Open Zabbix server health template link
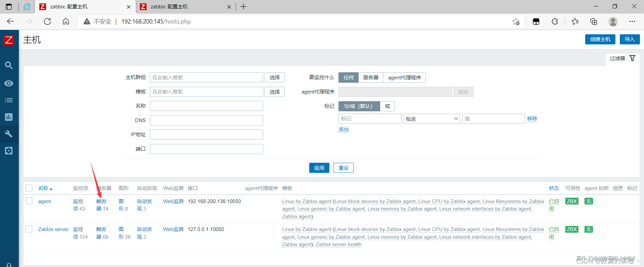The width and height of the screenshot is (644, 267). click(x=338, y=244)
